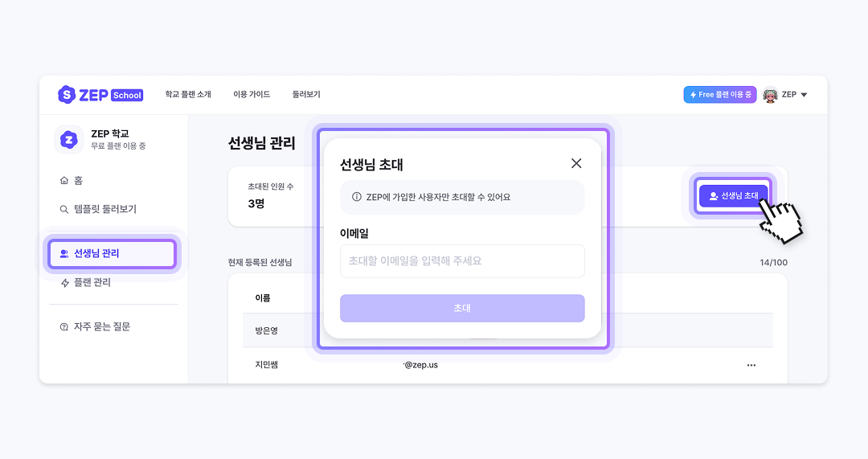Click the Free 플랜 이용 중 badge
Image resolution: width=868 pixels, height=459 pixels.
pos(720,95)
